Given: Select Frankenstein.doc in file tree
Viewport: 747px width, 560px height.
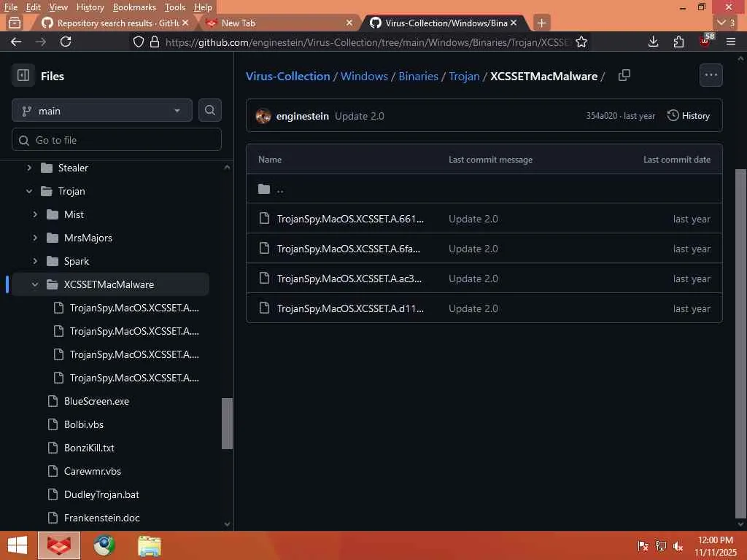Looking at the screenshot, I should click(x=102, y=518).
